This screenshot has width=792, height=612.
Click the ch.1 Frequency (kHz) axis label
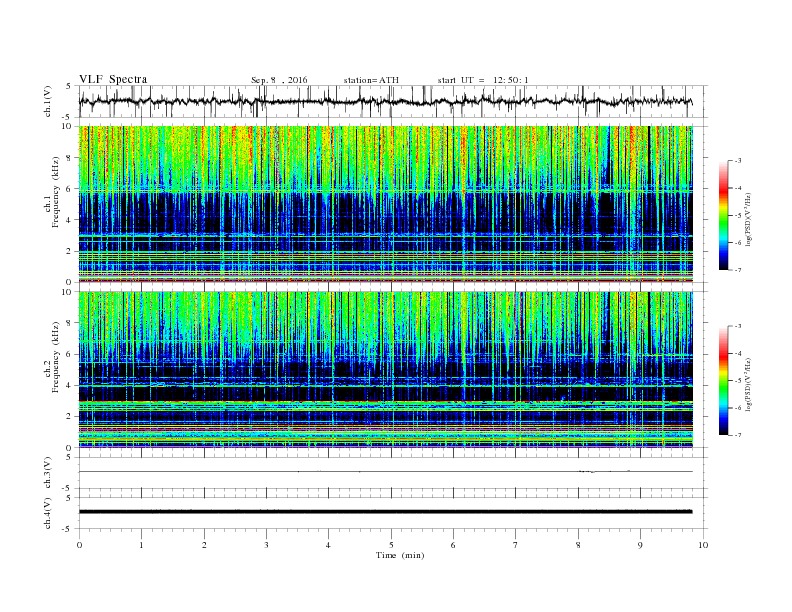(x=52, y=192)
